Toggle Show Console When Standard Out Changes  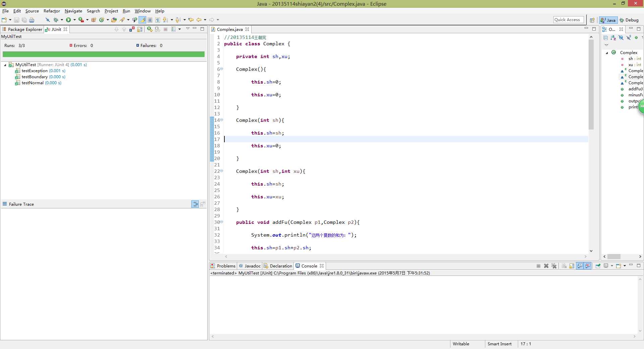pos(580,266)
